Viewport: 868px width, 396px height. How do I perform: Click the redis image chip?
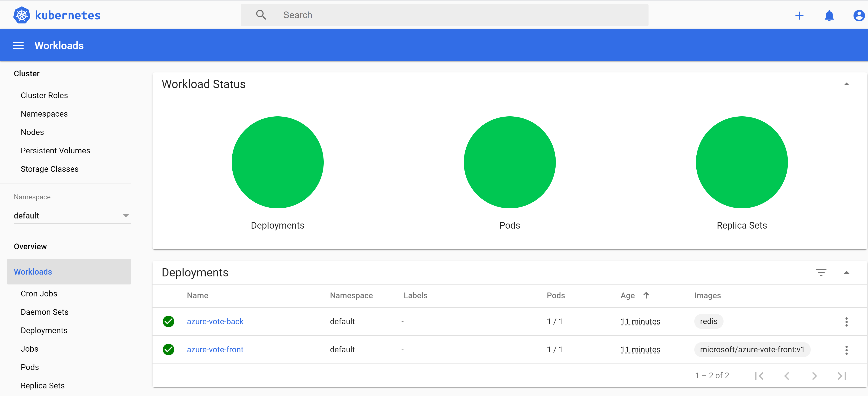coord(709,321)
